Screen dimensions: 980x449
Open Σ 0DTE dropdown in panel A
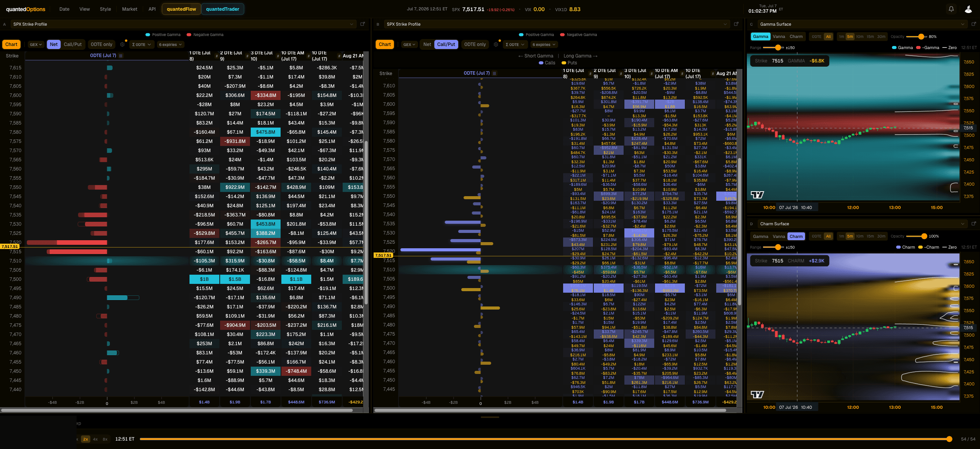[x=141, y=44]
